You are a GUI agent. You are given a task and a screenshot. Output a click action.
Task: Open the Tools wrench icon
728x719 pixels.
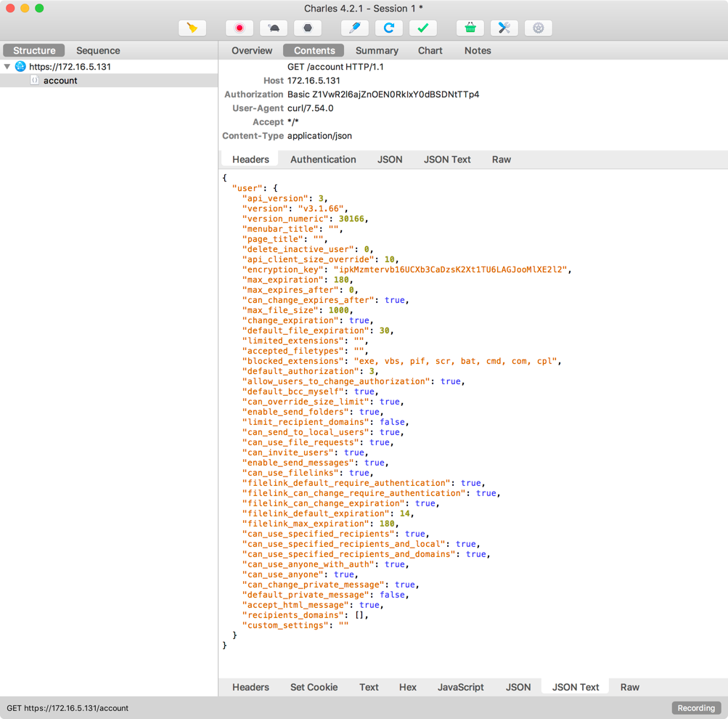[504, 28]
